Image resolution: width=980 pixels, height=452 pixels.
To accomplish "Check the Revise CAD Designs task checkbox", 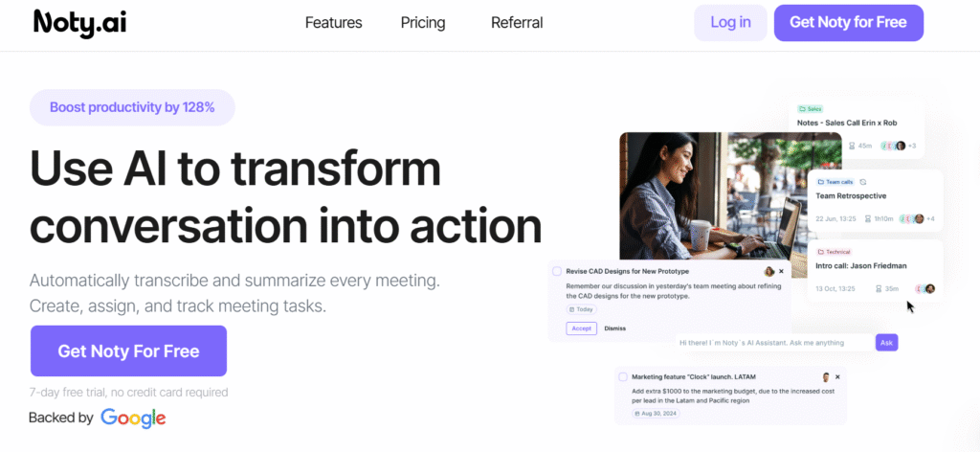I will point(557,272).
